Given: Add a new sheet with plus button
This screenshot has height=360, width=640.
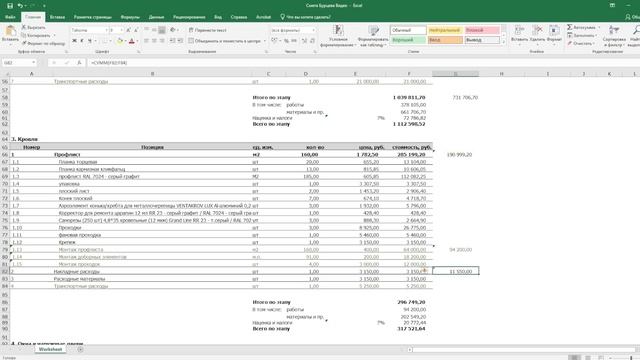Looking at the screenshot, I should click(x=80, y=349).
